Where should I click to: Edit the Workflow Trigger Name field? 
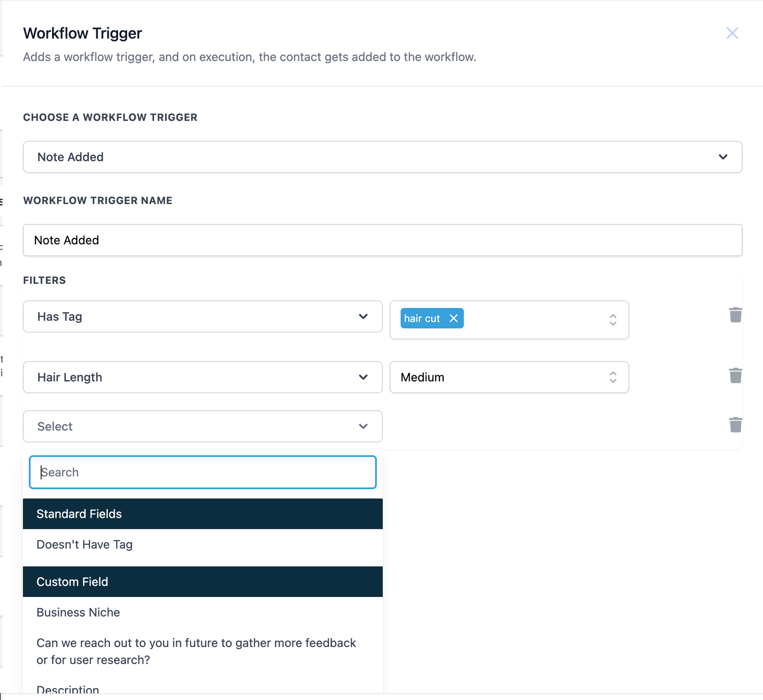point(382,240)
